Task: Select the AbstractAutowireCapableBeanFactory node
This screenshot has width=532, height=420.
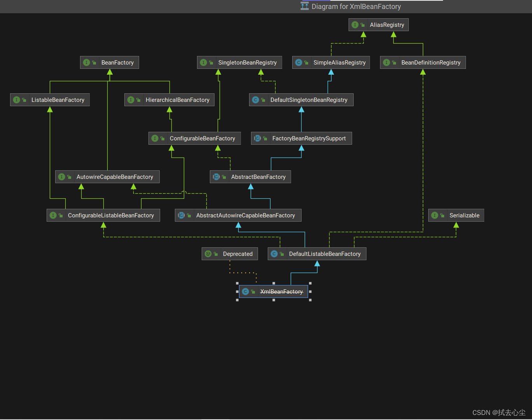Action: 238,215
